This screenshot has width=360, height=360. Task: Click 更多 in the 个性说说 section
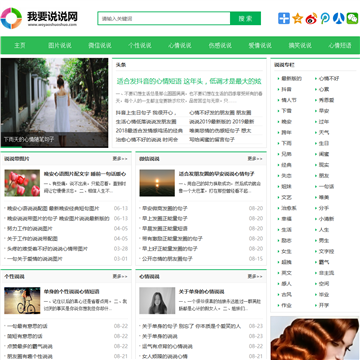tap(120, 276)
